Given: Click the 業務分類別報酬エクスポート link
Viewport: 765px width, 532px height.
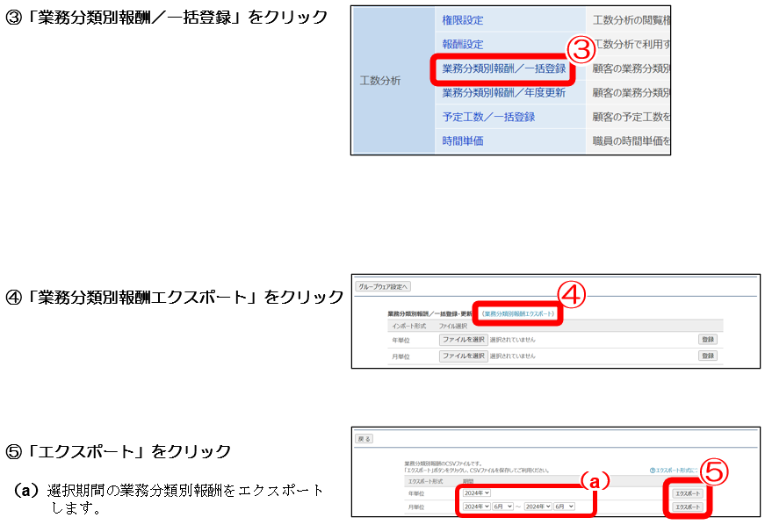Looking at the screenshot, I should [x=519, y=313].
